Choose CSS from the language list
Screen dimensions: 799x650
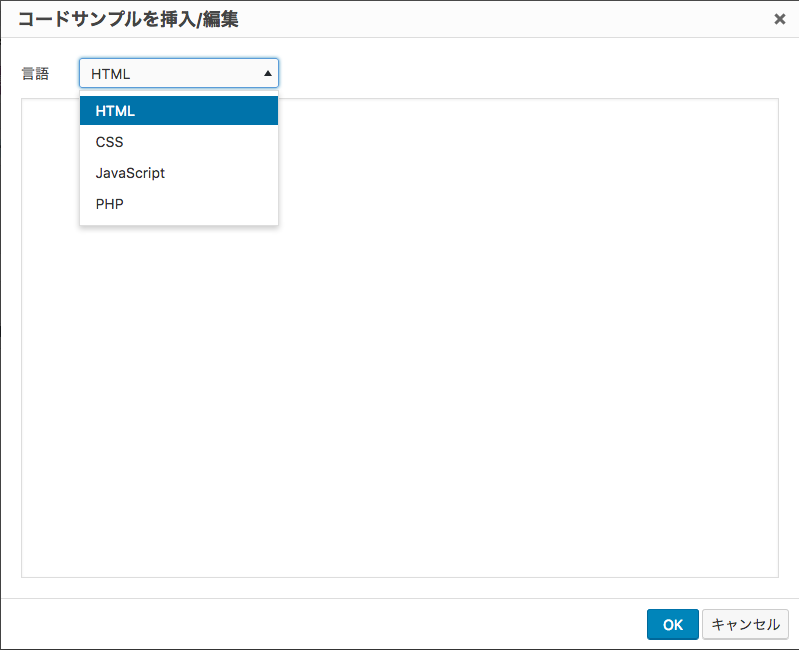(110, 142)
